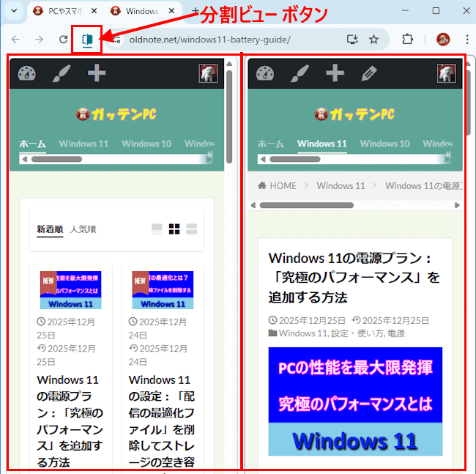Open a new tab with plus button
476x474 pixels.
coord(196,11)
